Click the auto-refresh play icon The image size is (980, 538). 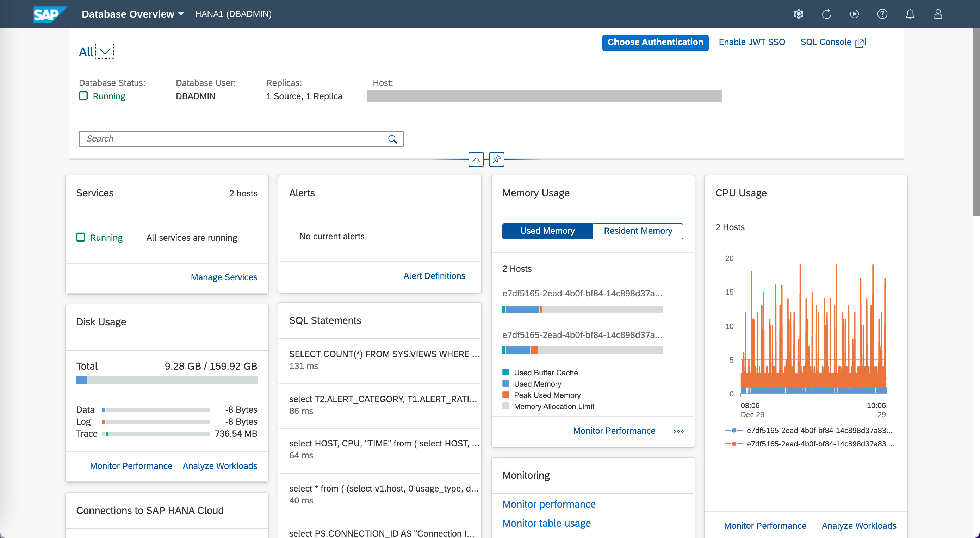point(854,14)
